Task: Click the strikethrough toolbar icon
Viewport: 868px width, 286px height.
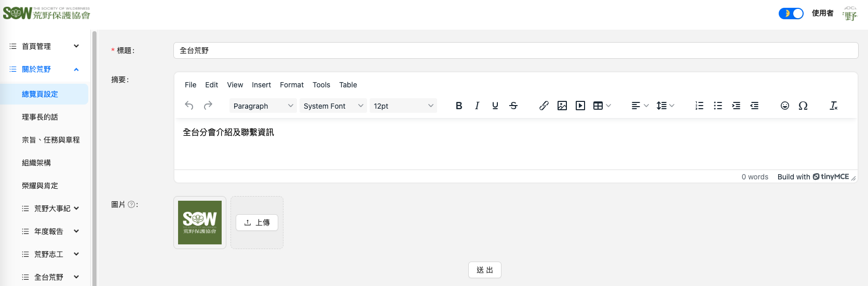Action: point(513,106)
